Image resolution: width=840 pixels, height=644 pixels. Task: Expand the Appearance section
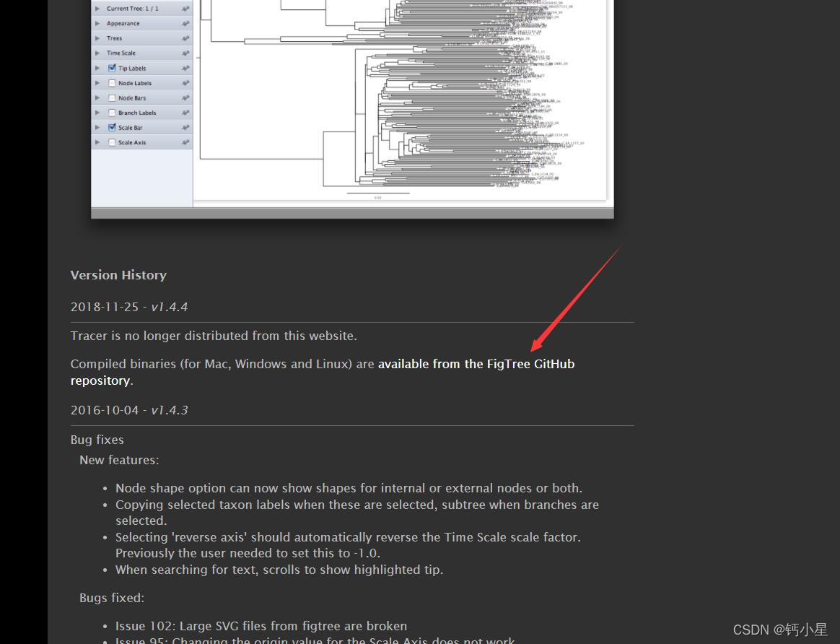point(97,24)
